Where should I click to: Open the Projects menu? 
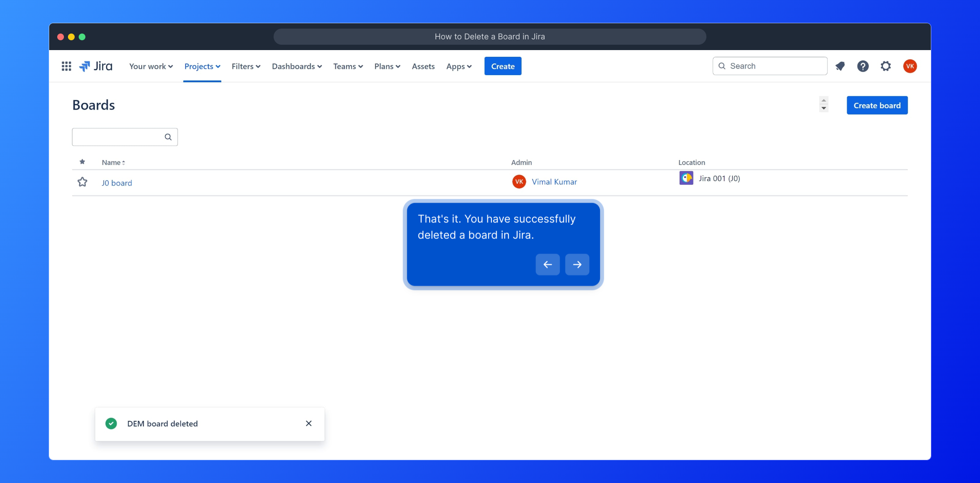click(x=202, y=66)
